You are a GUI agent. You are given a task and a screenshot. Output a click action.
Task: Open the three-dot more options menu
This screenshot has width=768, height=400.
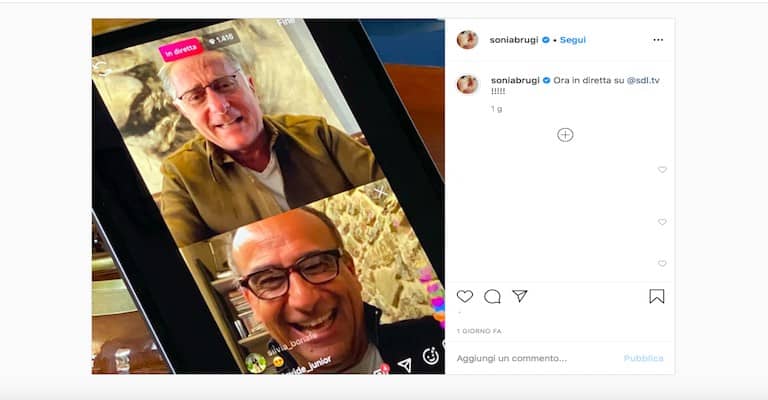tap(658, 40)
